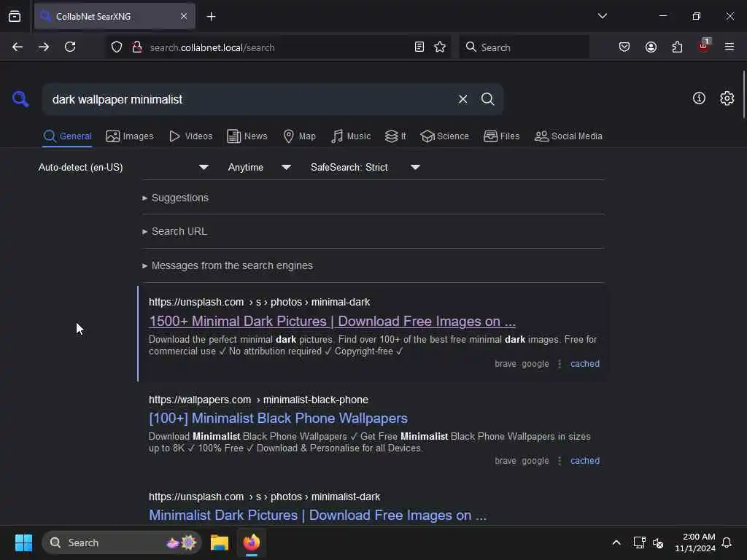Open the About info icon

coord(699,98)
